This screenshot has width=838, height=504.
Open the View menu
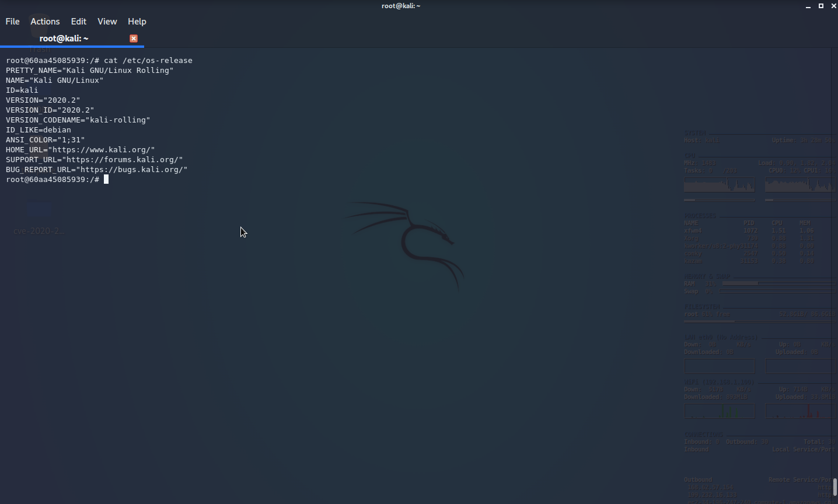coord(107,22)
